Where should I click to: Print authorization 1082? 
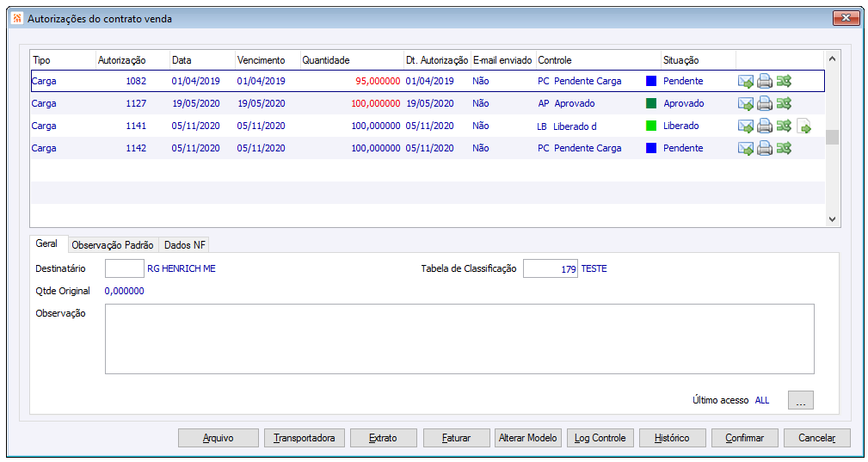point(765,82)
